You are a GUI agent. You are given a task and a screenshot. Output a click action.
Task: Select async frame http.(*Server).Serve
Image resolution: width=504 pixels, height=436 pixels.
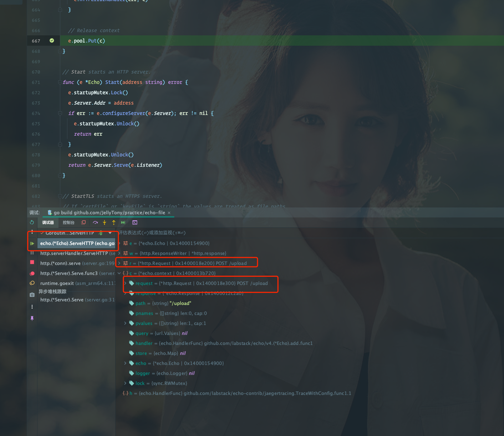click(77, 300)
